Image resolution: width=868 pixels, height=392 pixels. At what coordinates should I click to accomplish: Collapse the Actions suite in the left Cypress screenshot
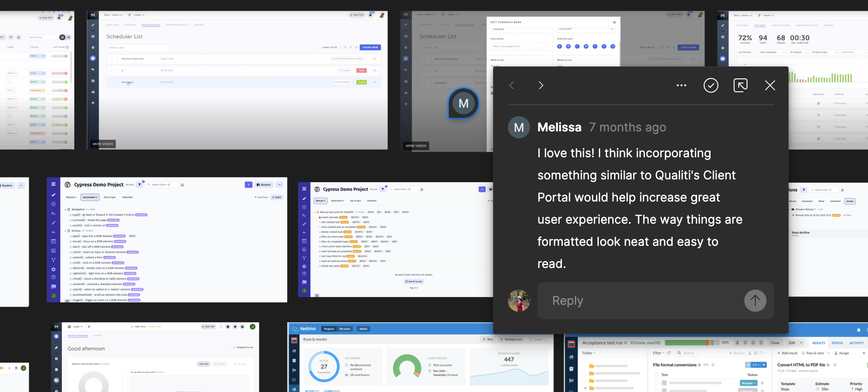[66, 231]
